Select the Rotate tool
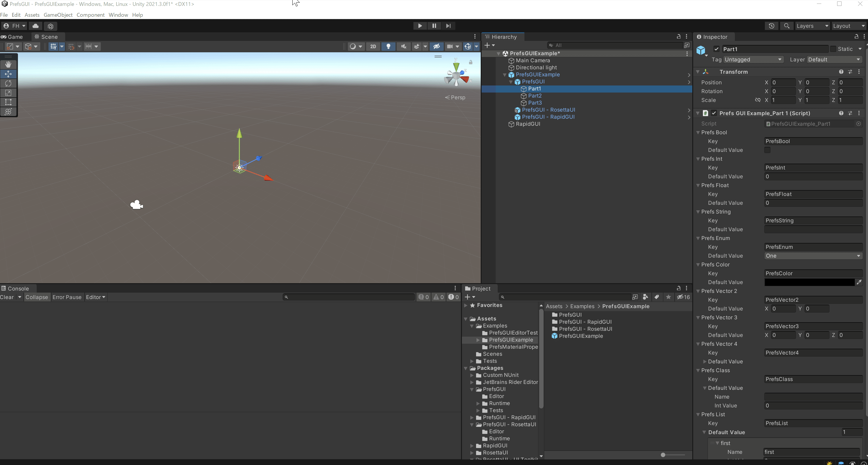This screenshot has height=465, width=868. 9,83
